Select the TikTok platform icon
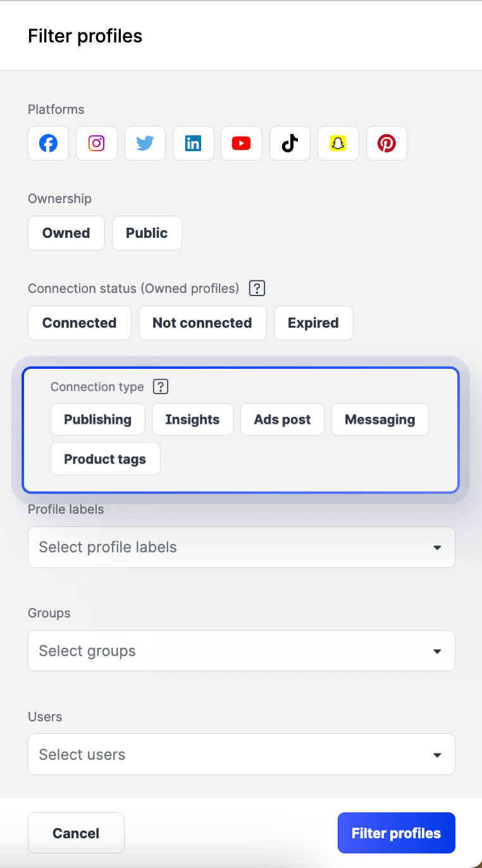 coord(290,144)
